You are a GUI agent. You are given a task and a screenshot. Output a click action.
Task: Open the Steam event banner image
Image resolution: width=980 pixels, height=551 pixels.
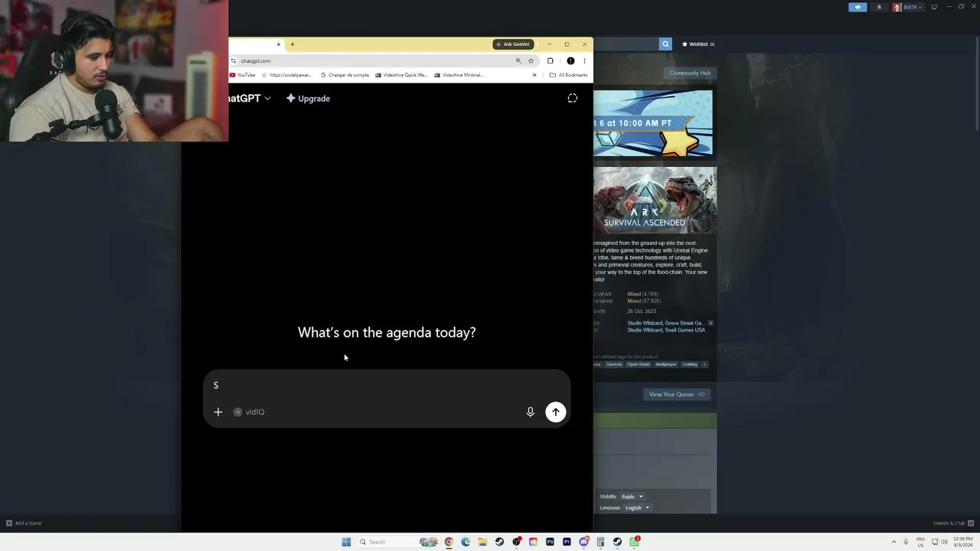point(653,123)
